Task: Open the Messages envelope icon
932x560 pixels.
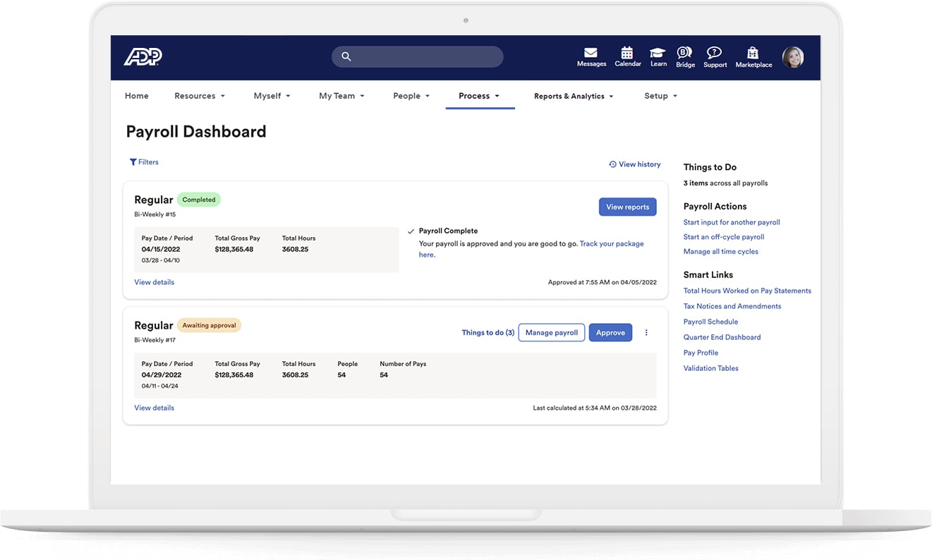Action: pos(591,53)
